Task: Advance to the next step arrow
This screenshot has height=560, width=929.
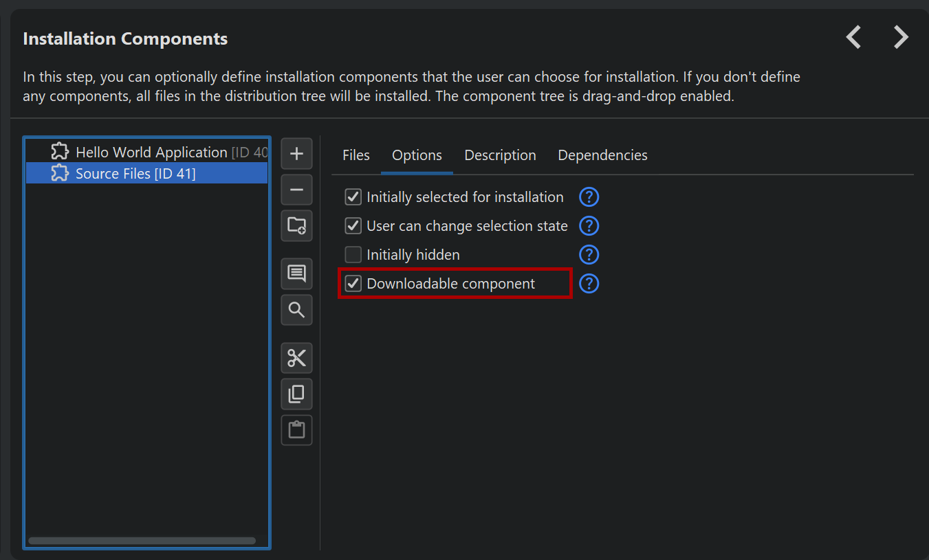Action: 900,37
